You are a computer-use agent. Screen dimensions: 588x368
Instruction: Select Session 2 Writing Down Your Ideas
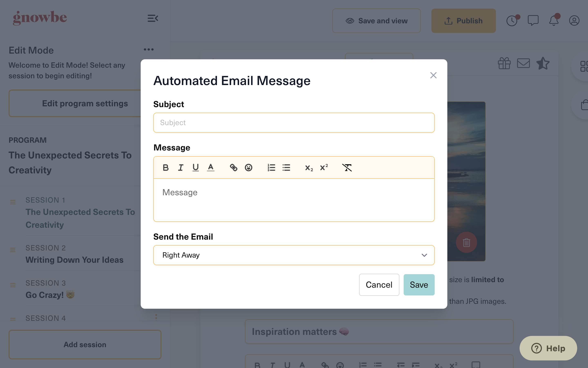[74, 254]
